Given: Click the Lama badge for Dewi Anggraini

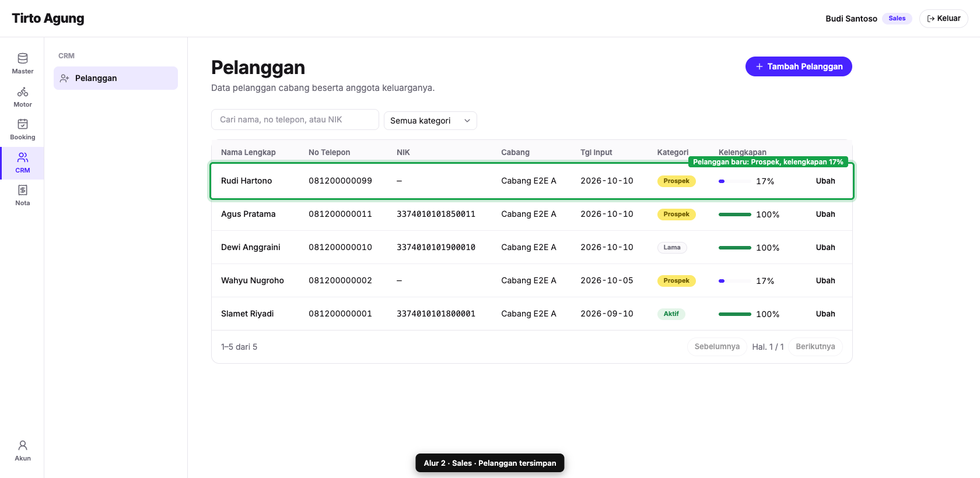Looking at the screenshot, I should [672, 247].
